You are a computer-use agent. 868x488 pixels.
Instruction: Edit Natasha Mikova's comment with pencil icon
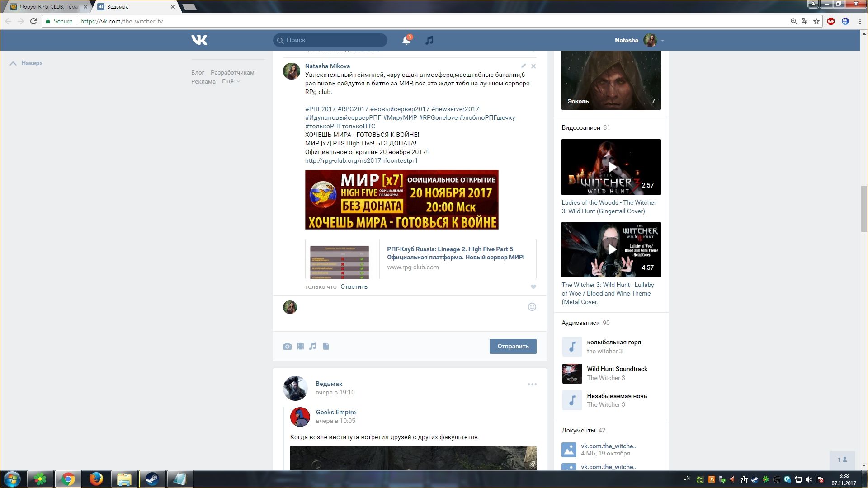(x=523, y=66)
